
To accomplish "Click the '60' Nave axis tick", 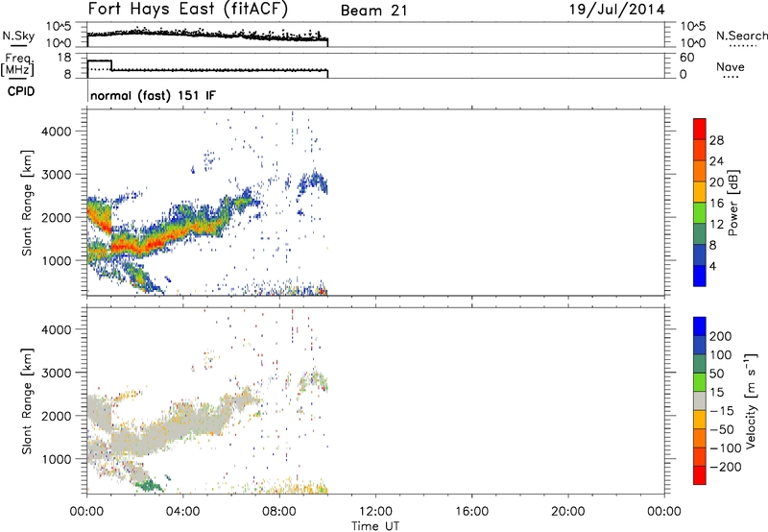I will coord(686,58).
